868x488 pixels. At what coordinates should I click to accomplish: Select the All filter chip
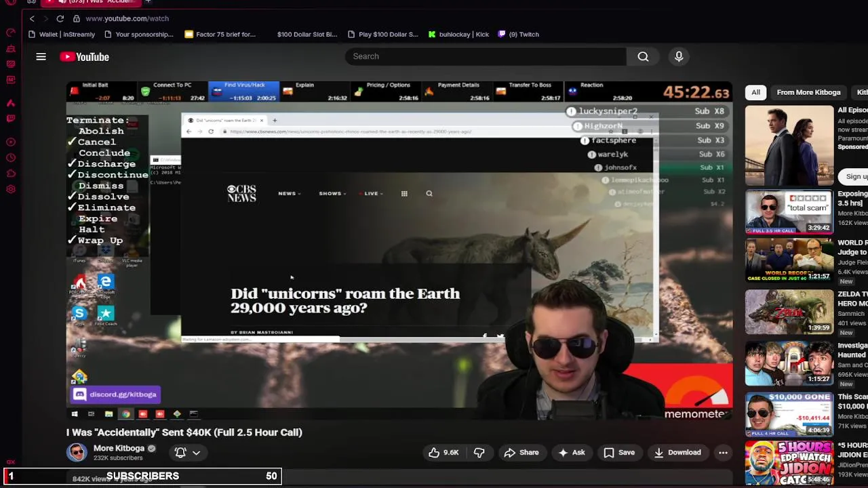(x=755, y=92)
